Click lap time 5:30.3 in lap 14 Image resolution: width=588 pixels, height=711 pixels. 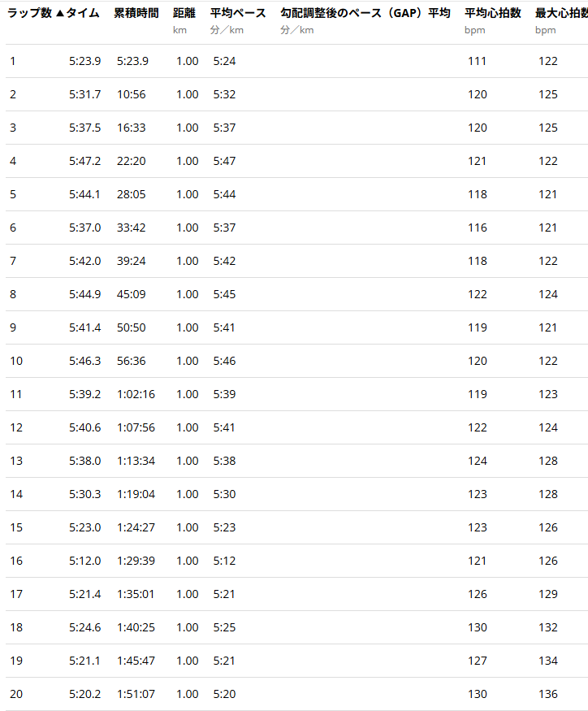84,494
